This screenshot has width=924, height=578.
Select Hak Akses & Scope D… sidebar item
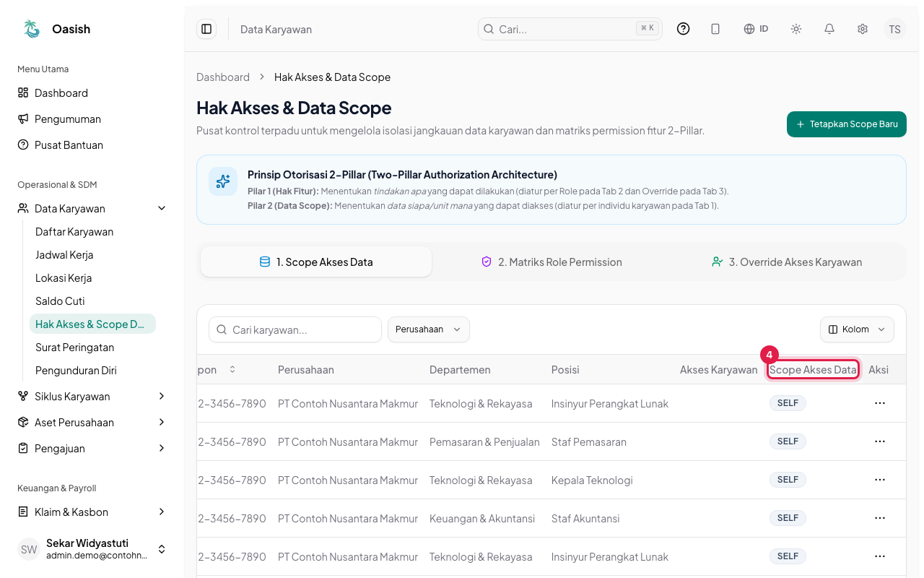92,324
